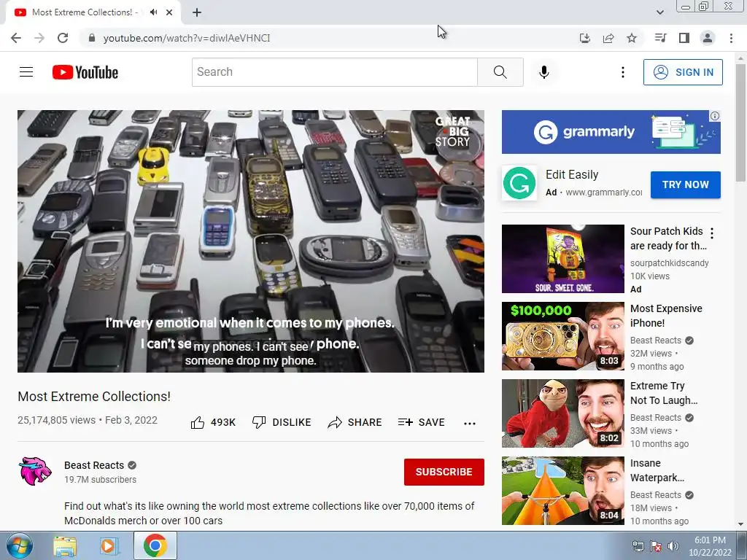The width and height of the screenshot is (747, 560).
Task: Click the 25,174,805 views text
Action: [x=56, y=420]
